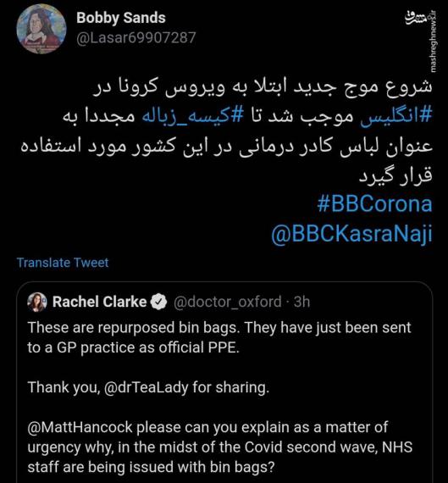
Task: Open the Bobby Sands display name
Action: click(121, 18)
